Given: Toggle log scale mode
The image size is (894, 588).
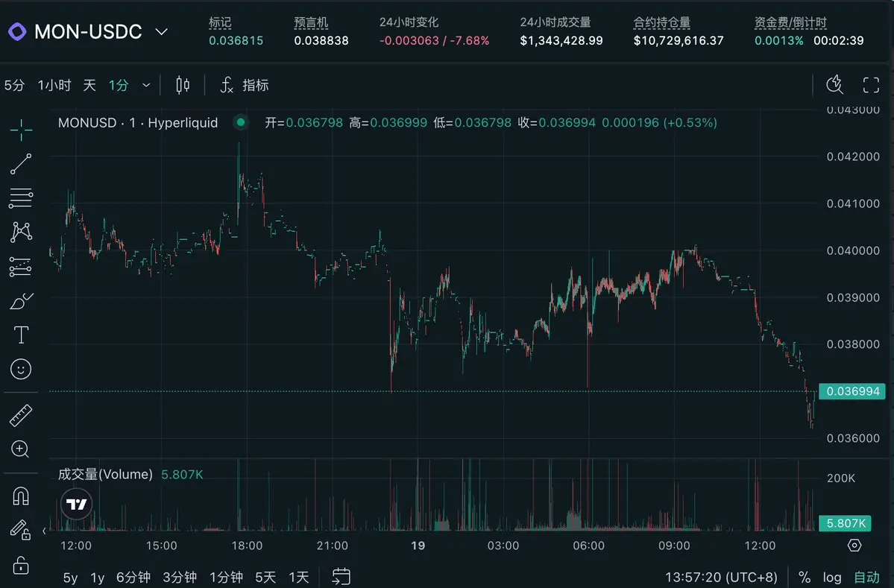Looking at the screenshot, I should (832, 577).
